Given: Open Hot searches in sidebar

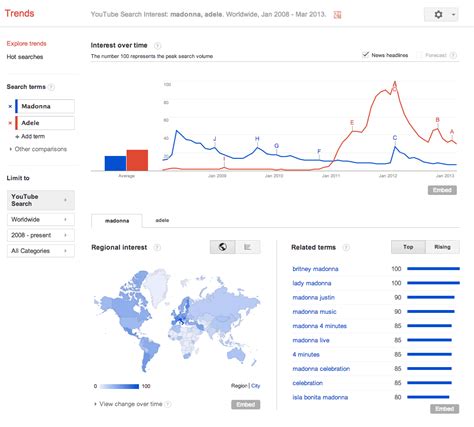Looking at the screenshot, I should (x=25, y=57).
